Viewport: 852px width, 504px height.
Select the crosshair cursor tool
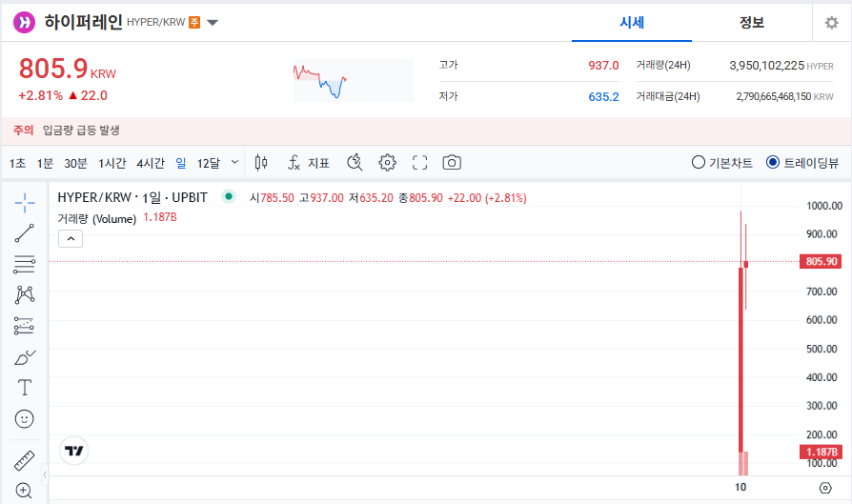(x=25, y=203)
